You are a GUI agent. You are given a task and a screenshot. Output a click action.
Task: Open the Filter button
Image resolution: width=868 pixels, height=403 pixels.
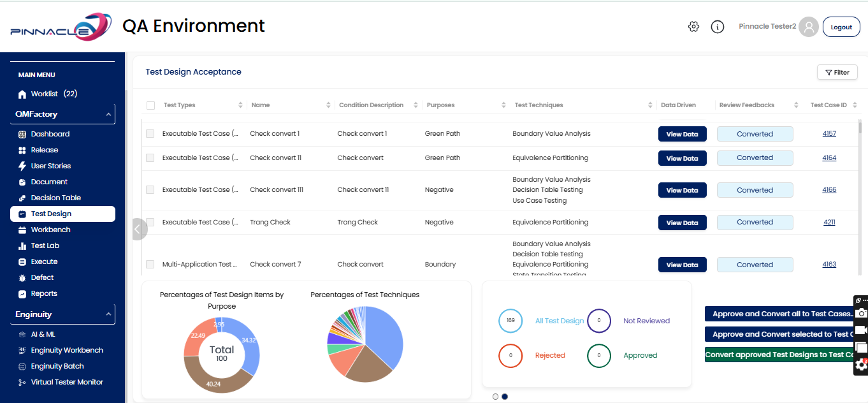click(x=837, y=73)
